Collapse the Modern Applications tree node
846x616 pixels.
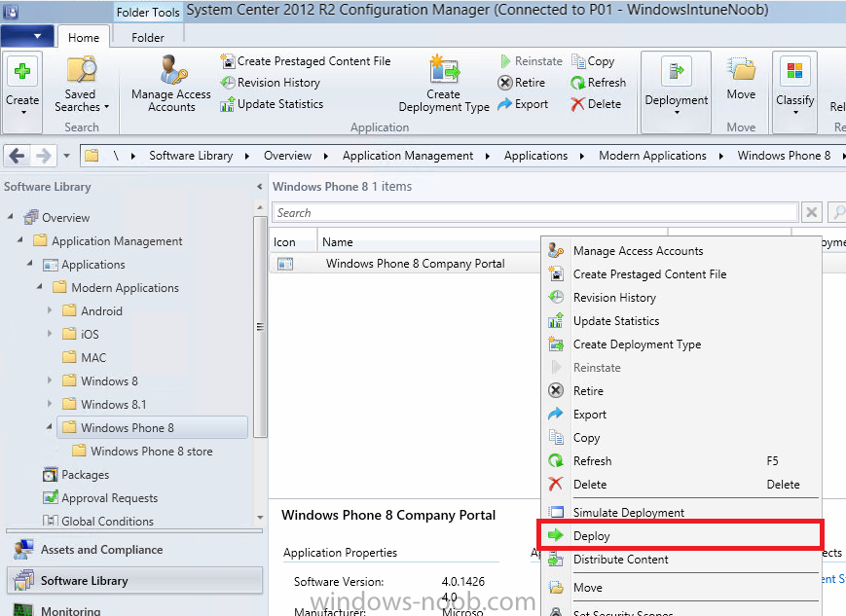point(39,286)
